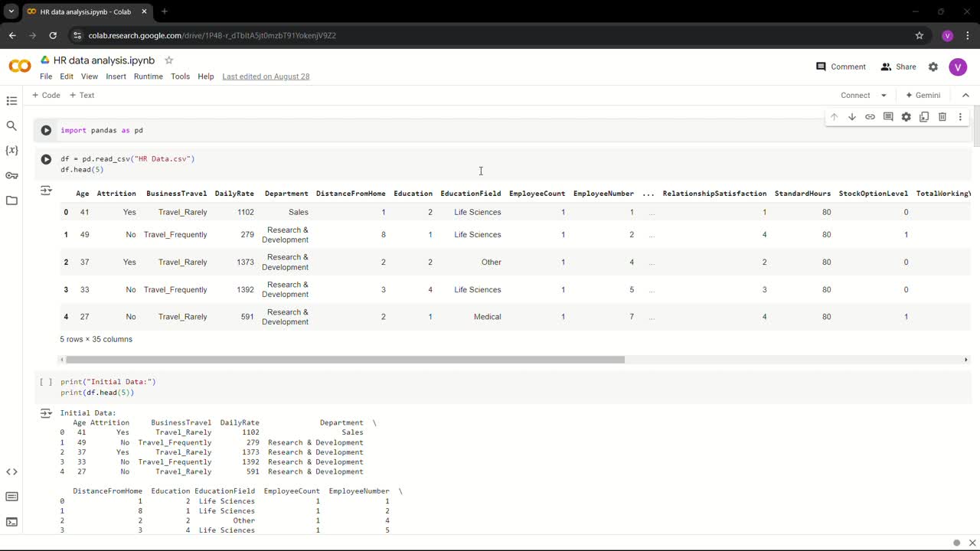View site information icon in address bar
Screen dimensions: 980x551
77,35
